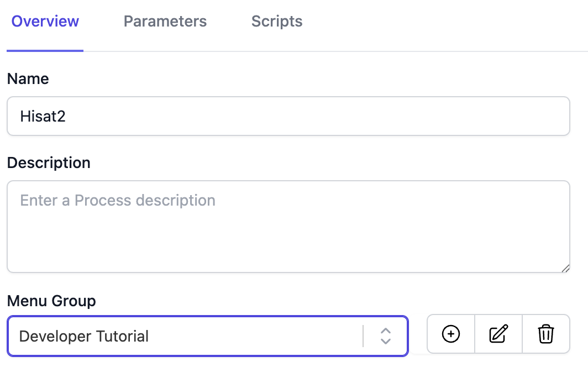Grab the Description box resize handle
This screenshot has width=588, height=367.
click(565, 268)
